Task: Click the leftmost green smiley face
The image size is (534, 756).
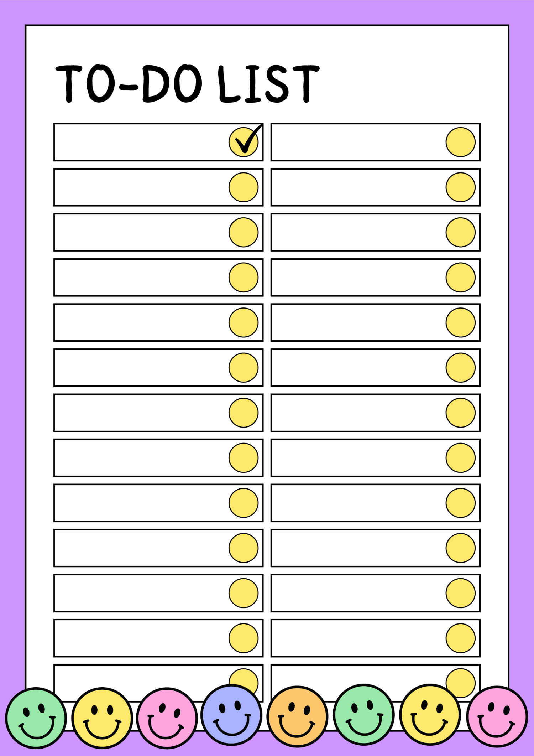Action: pyautogui.click(x=36, y=718)
